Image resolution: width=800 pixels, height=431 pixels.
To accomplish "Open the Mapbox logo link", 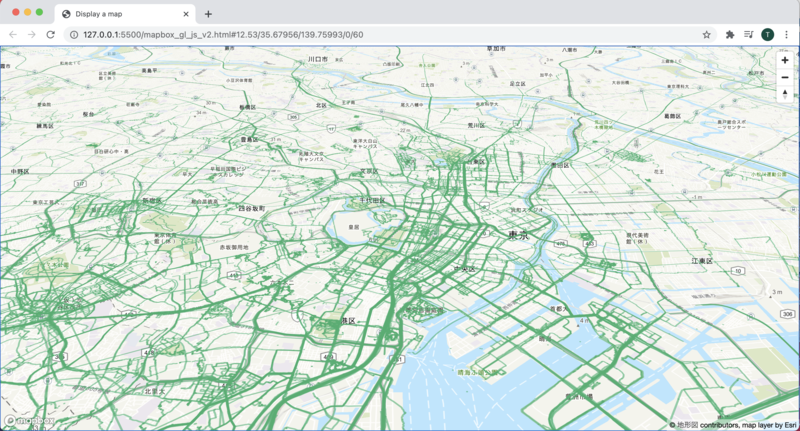I will pyautogui.click(x=29, y=421).
